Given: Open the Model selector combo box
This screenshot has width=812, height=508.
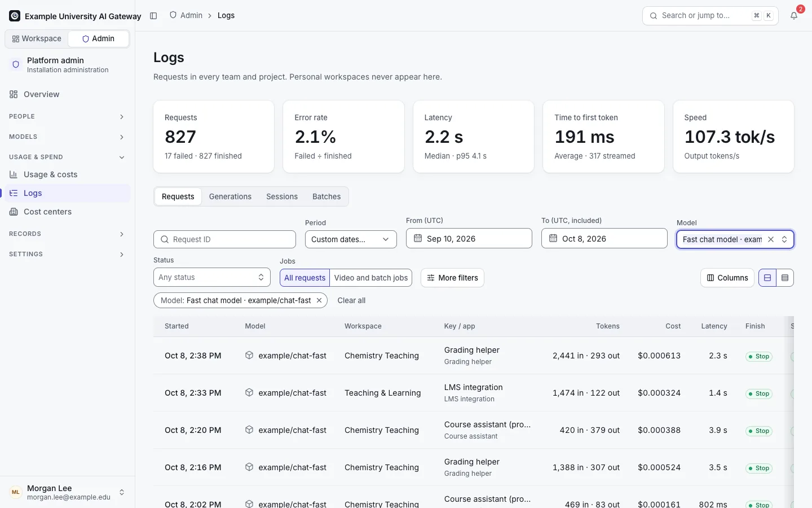Looking at the screenshot, I should click(x=735, y=239).
